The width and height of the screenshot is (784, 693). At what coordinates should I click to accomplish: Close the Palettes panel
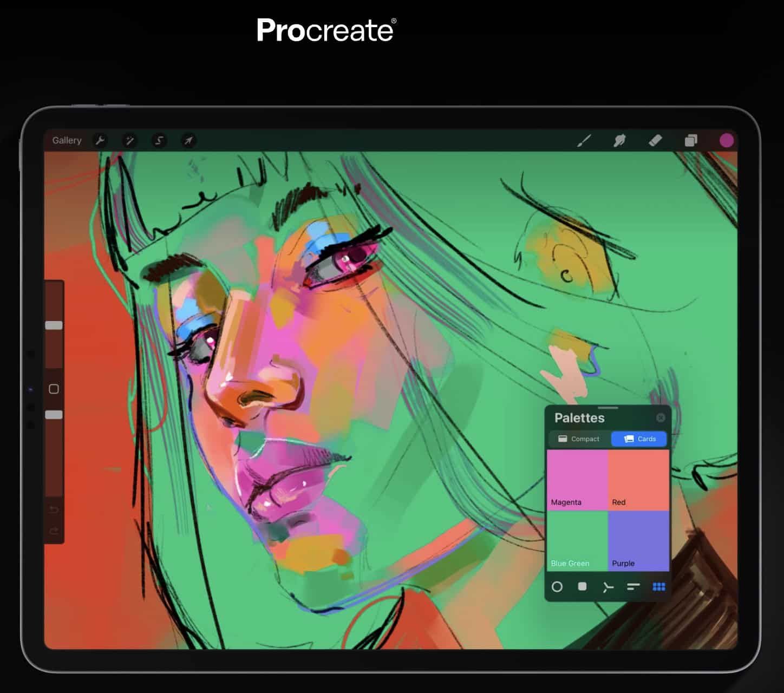pos(661,417)
